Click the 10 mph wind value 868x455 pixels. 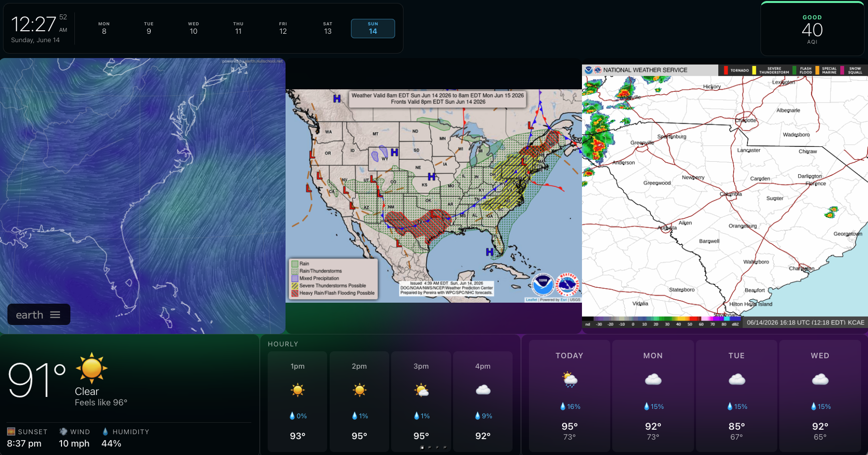point(74,444)
